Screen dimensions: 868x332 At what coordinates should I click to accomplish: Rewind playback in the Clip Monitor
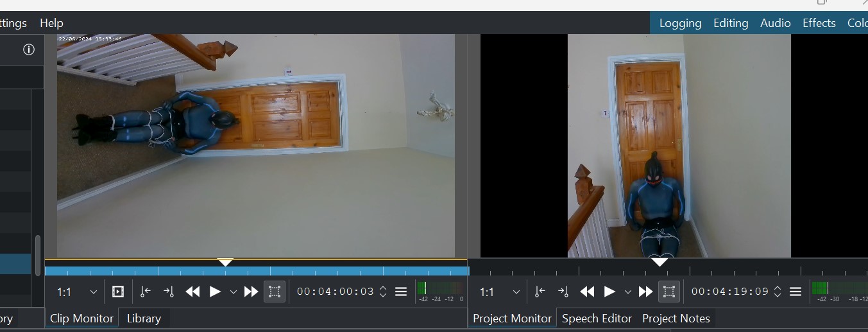[x=192, y=292]
